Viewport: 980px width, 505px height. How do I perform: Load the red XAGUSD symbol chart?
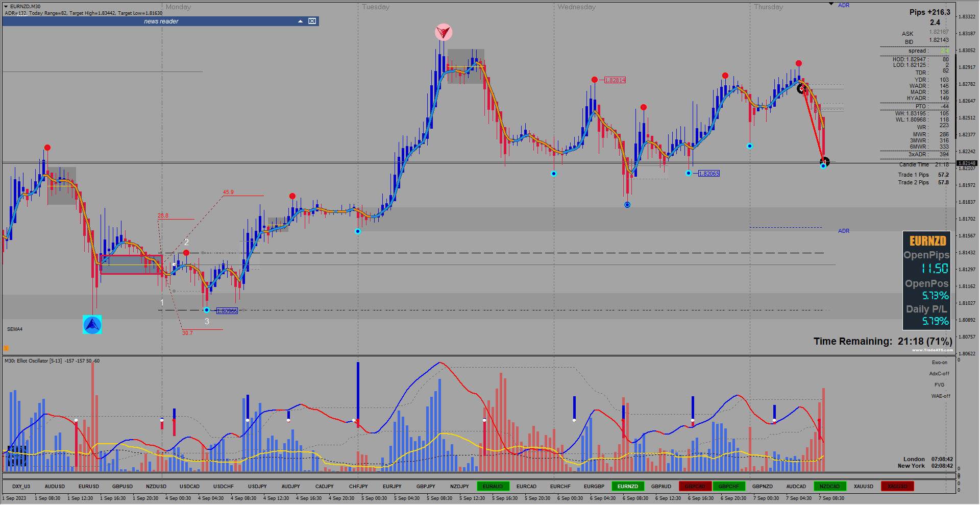tap(897, 487)
